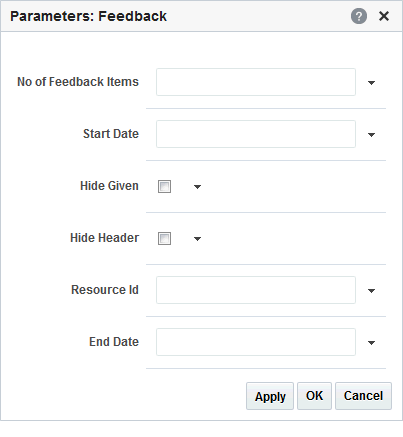Click the Hide Given label

coord(109,186)
